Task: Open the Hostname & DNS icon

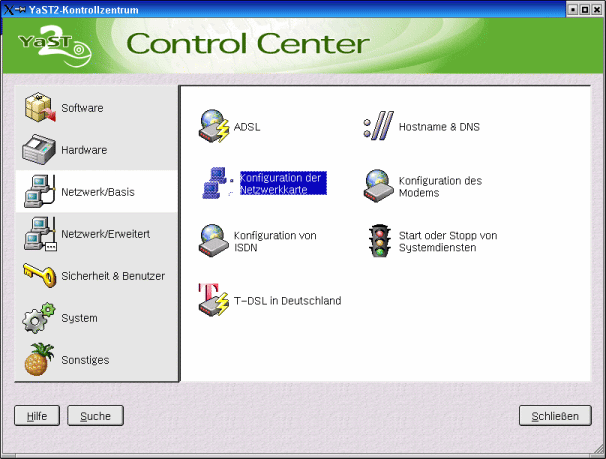Action: point(378,126)
